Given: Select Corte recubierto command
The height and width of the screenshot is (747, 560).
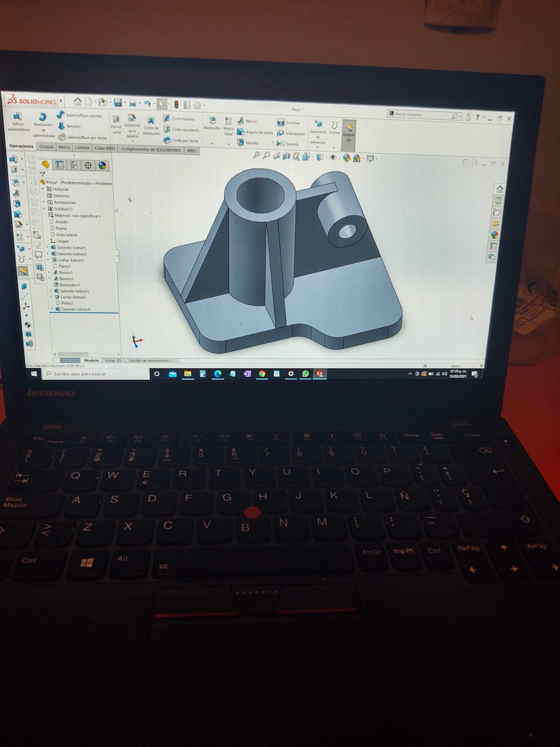Looking at the screenshot, I should 181,129.
